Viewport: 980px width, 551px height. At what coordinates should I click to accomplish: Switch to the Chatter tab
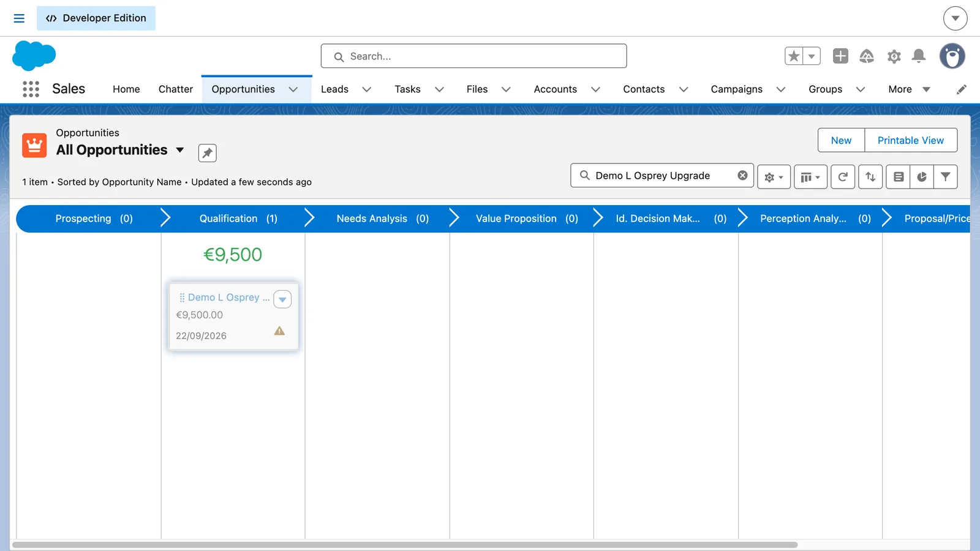(176, 89)
